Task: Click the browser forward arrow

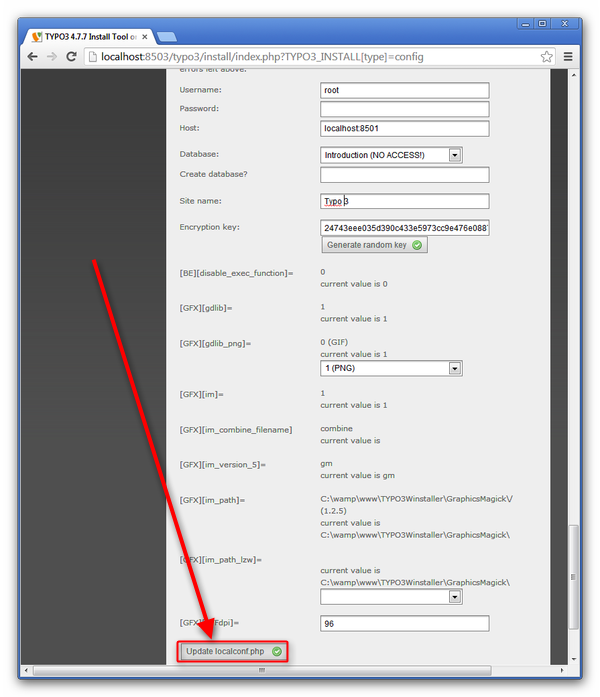Action: 52,57
